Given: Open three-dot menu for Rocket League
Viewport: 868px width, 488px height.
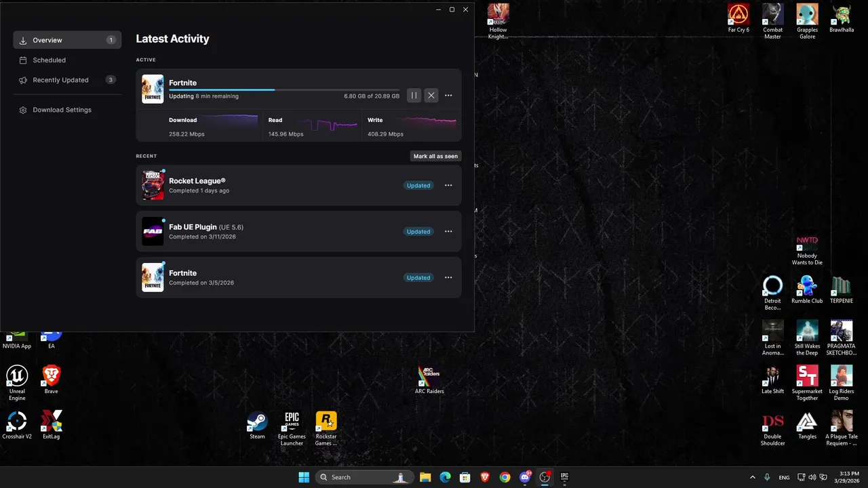Looking at the screenshot, I should point(448,185).
